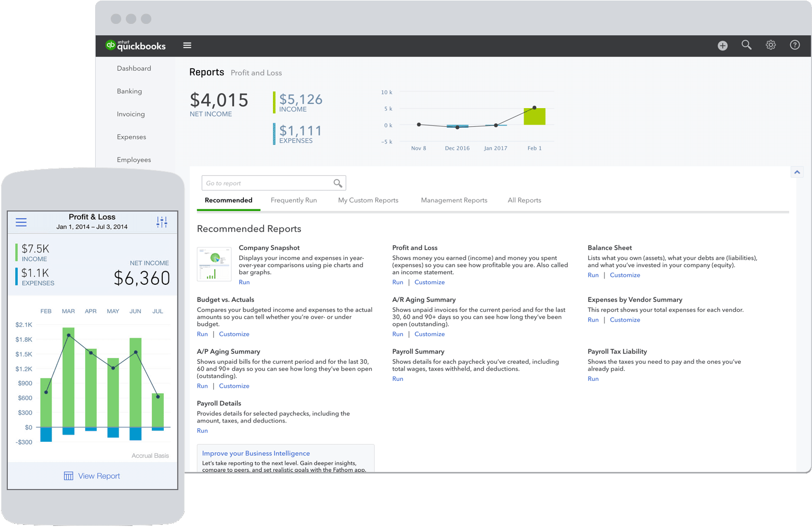Open Expenses in the sidebar
812x528 pixels.
click(132, 137)
